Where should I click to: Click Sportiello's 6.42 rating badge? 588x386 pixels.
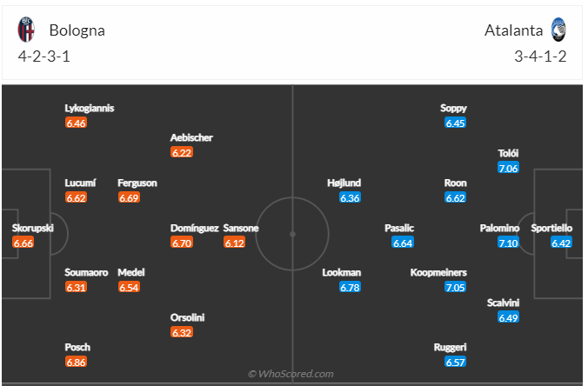[561, 243]
